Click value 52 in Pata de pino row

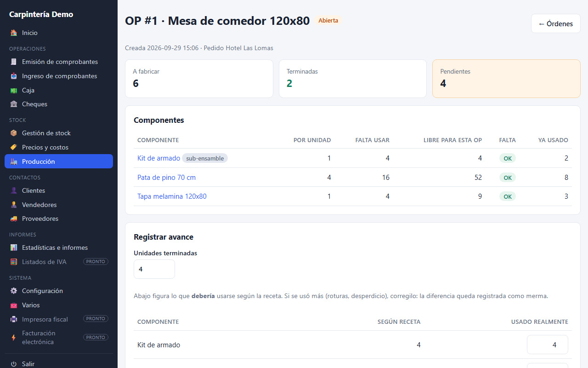[x=478, y=178]
